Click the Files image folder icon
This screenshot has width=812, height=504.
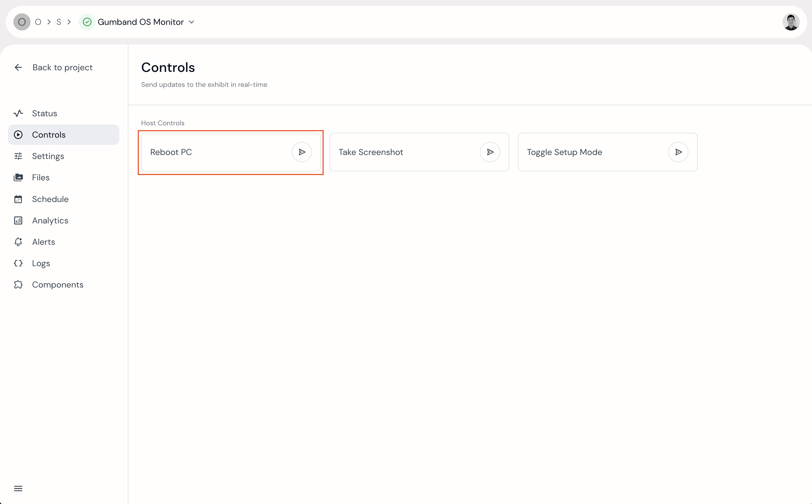tap(18, 177)
